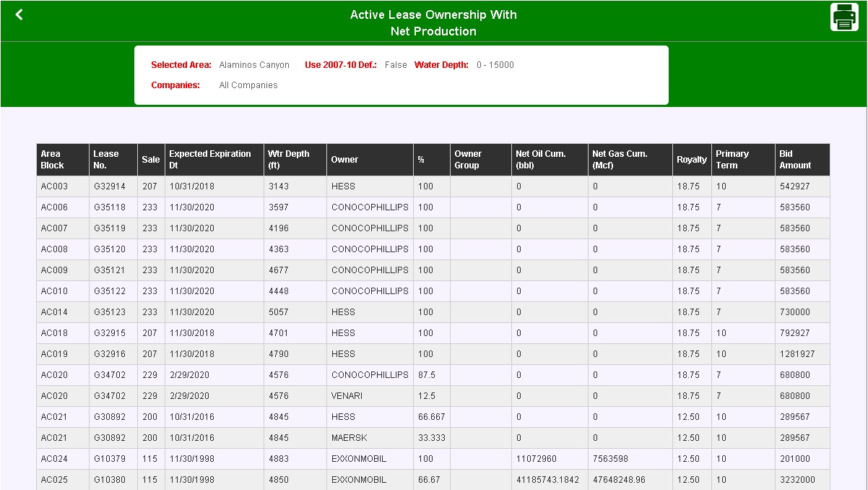868x490 pixels.
Task: Print the report with printer icon
Action: pos(844,17)
